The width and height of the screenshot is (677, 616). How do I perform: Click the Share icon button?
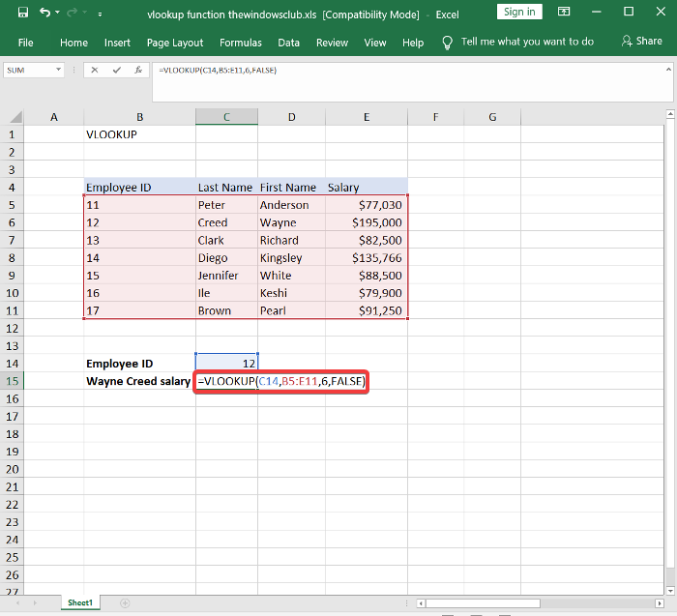coord(642,42)
